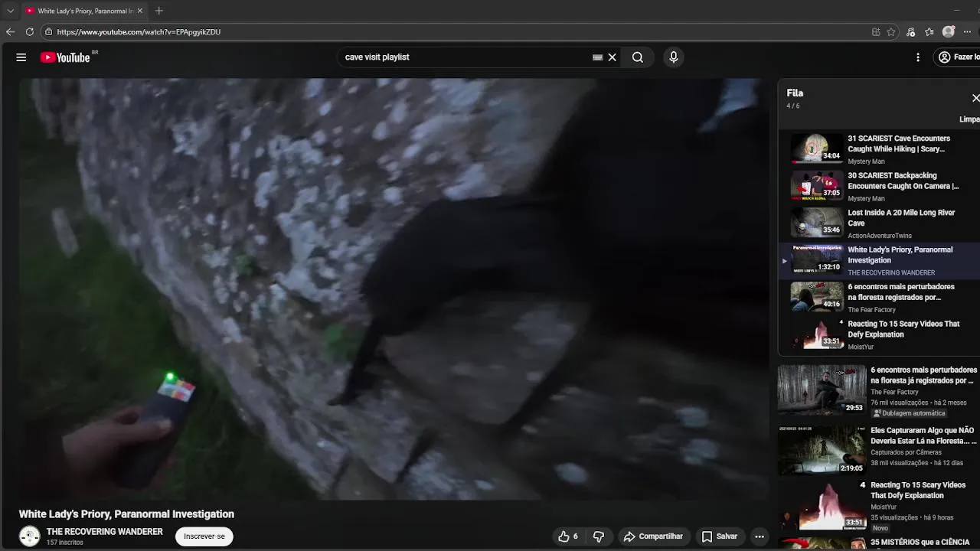
Task: Select the White Lady's Priory browser tab
Action: [83, 11]
